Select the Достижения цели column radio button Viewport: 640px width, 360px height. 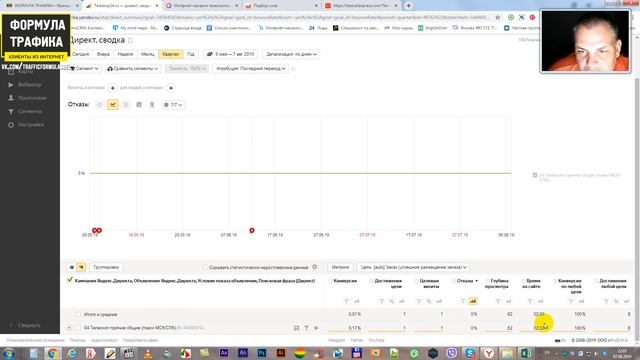coord(371,281)
